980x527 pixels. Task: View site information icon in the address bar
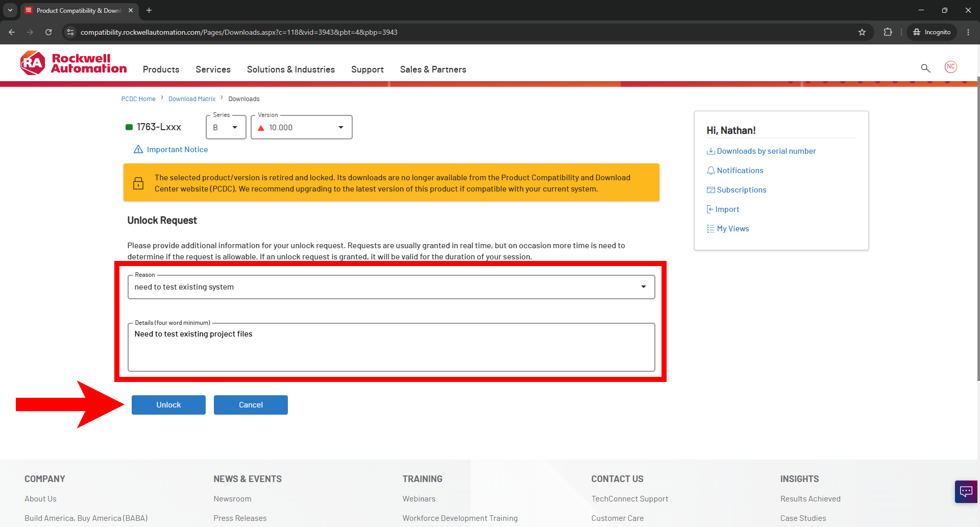pos(70,32)
